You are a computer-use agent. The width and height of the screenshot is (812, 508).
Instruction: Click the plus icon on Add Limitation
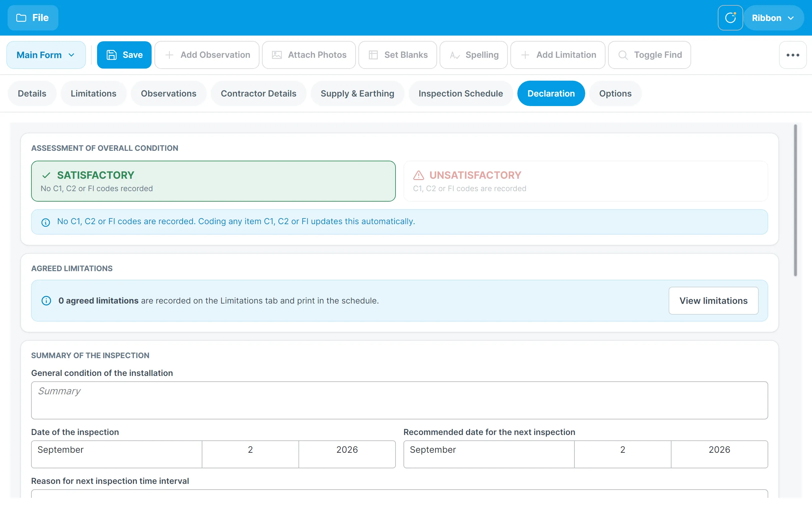(525, 55)
